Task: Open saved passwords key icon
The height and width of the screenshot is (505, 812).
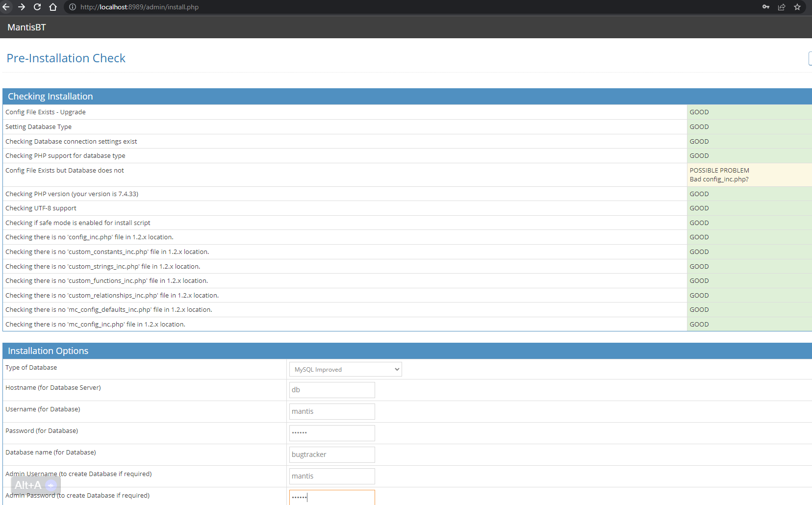Action: coord(766,7)
